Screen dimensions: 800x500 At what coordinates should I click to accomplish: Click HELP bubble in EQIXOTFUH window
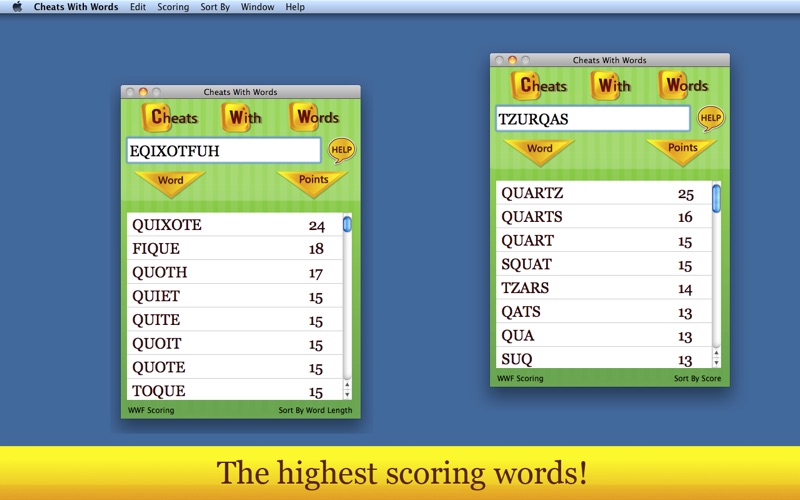point(341,150)
